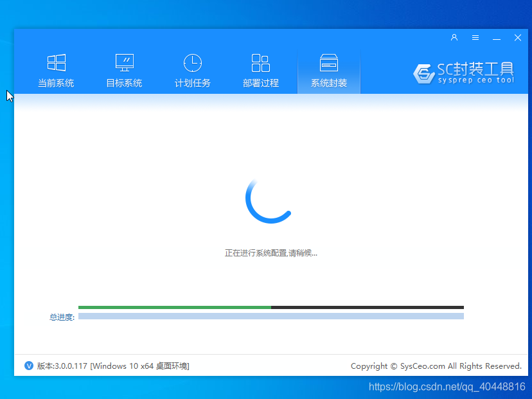Click the 版本:3.0.0.117 version text
The height and width of the screenshot is (399, 532).
(x=113, y=366)
